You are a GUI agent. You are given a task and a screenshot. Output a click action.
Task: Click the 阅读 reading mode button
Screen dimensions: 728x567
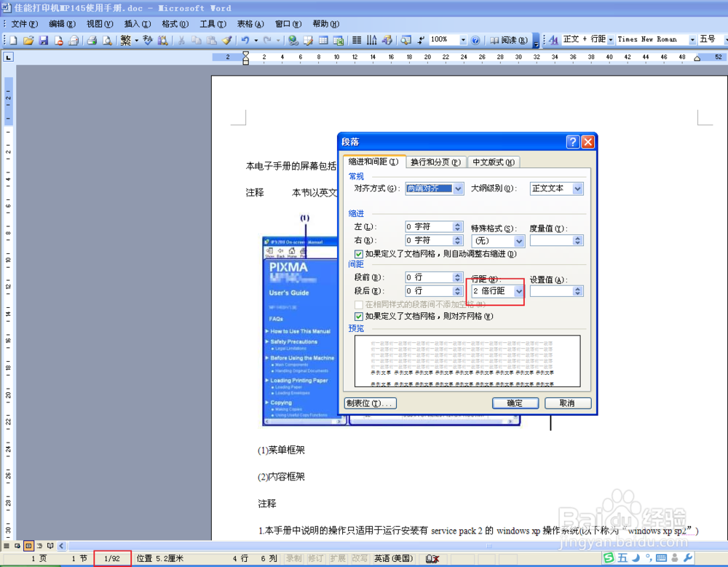508,41
